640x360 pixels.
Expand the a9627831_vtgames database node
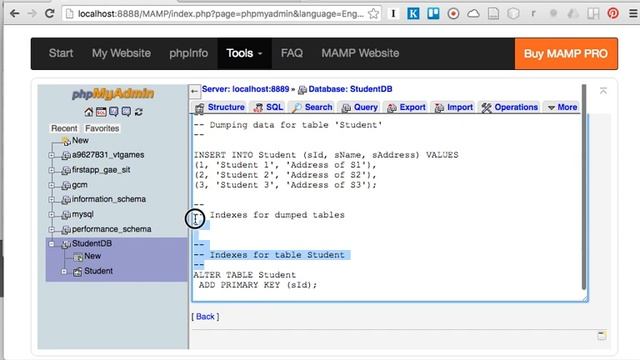coord(51,155)
